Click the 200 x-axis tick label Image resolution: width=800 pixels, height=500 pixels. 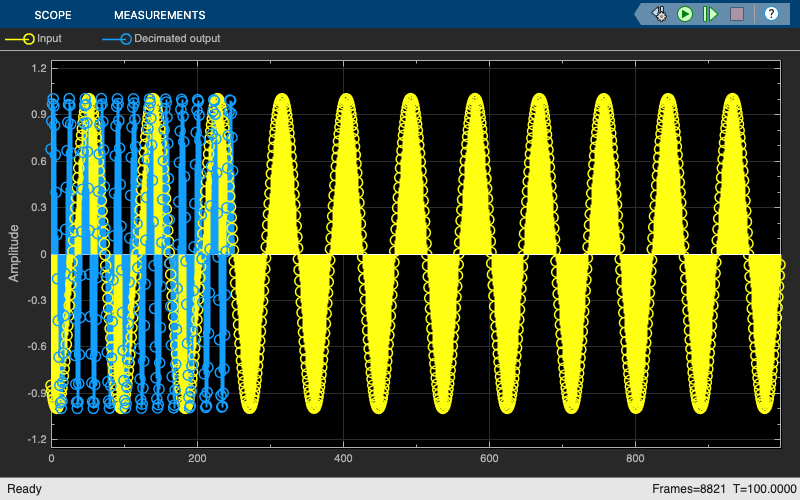coord(197,458)
